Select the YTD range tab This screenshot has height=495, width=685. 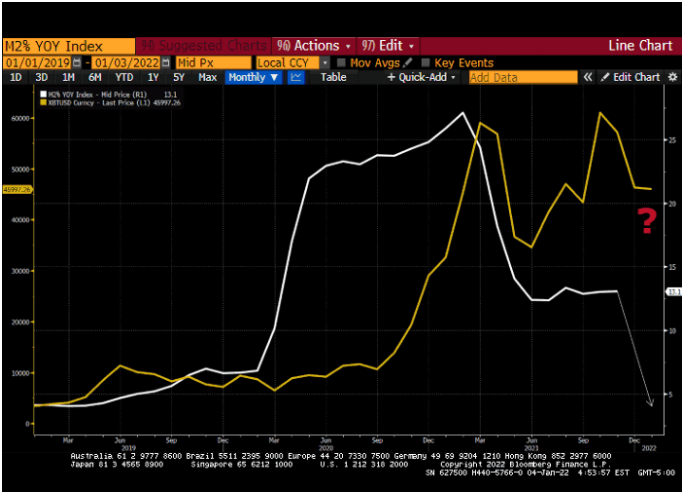click(x=124, y=77)
